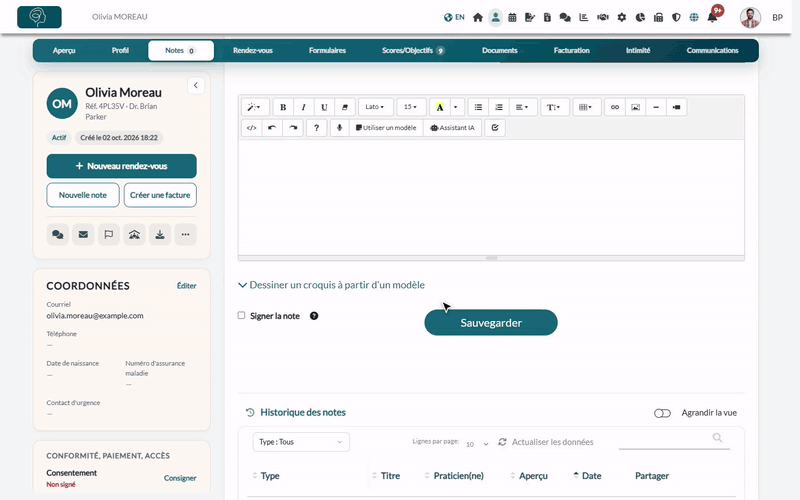Screen dimensions: 800x500
Task: Clear formatting with eraser icon
Action: [344, 107]
